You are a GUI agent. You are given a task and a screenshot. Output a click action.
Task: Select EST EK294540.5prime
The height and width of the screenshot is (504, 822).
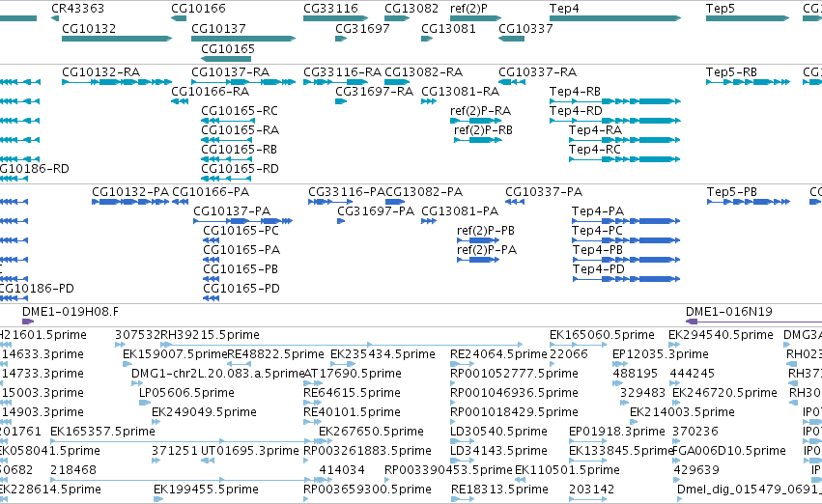pos(674,345)
